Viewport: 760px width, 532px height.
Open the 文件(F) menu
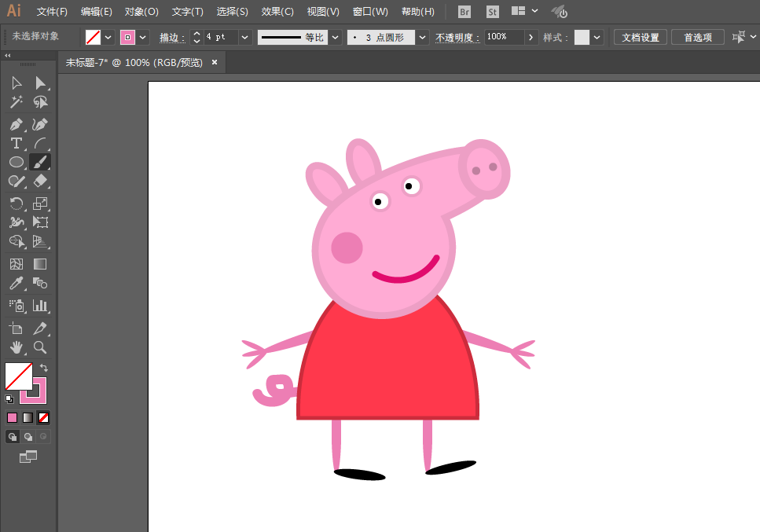(x=52, y=12)
